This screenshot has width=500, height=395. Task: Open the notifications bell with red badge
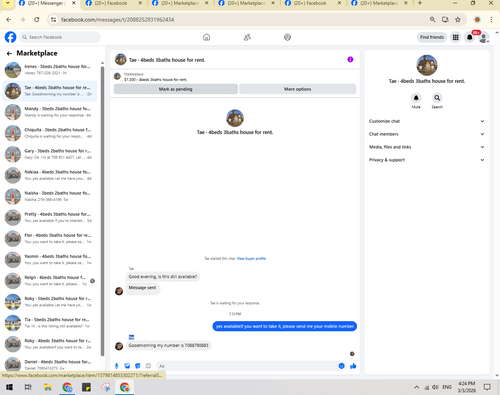470,37
